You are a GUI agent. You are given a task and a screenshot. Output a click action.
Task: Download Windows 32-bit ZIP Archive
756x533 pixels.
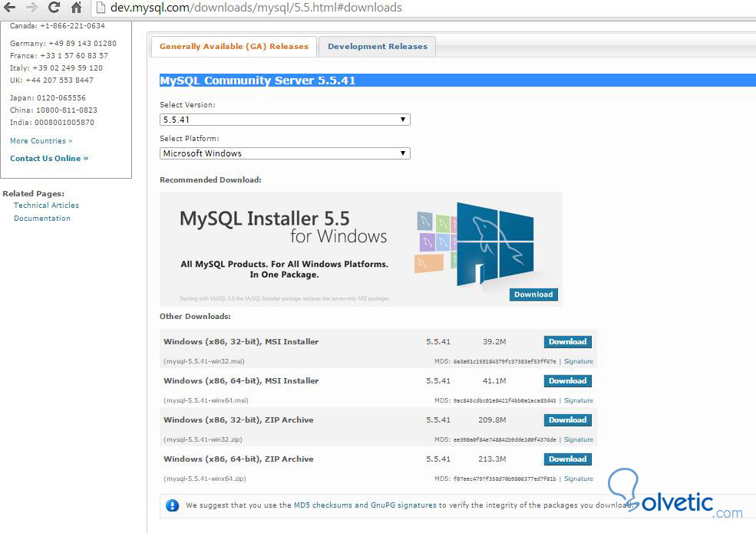[x=567, y=419]
